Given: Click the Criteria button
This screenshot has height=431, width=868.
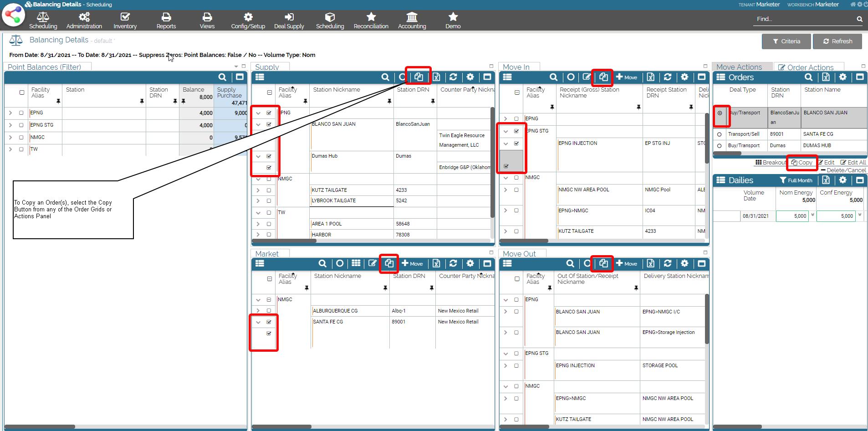Looking at the screenshot, I should [x=786, y=41].
